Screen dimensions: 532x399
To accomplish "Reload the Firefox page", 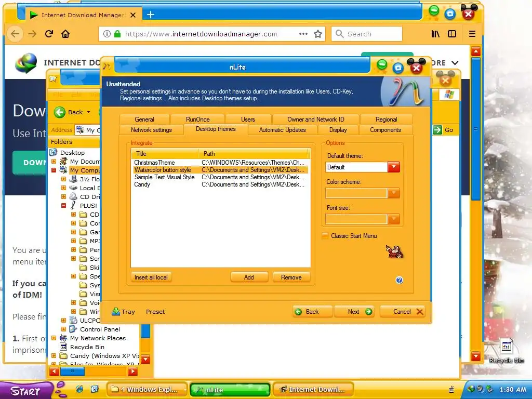I will click(49, 34).
